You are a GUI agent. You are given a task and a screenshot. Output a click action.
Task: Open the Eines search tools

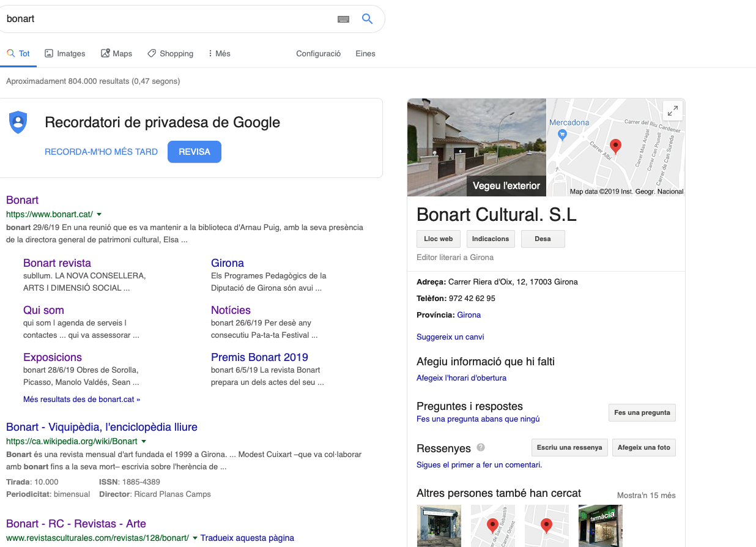365,54
